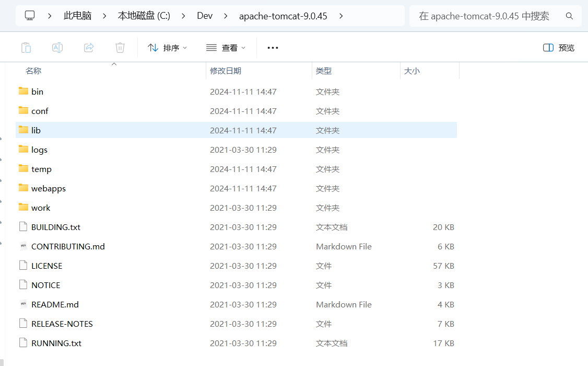Click the Share toolbar icon
The width and height of the screenshot is (588, 366).
coord(89,48)
